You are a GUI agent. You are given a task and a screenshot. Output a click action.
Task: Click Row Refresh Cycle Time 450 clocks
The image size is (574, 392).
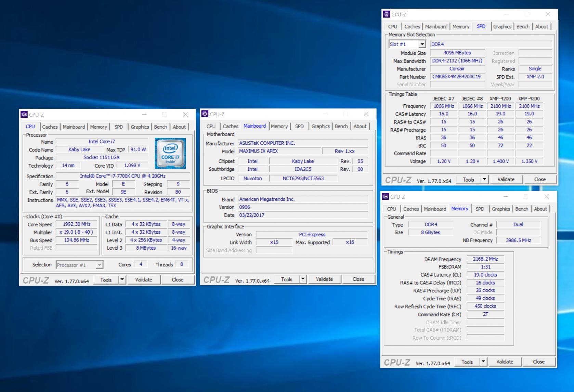485,306
